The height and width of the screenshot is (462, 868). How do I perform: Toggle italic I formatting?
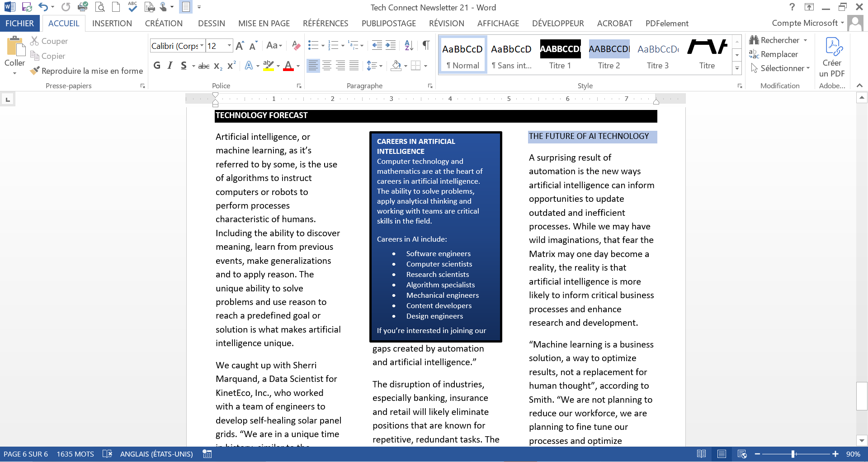click(x=170, y=66)
